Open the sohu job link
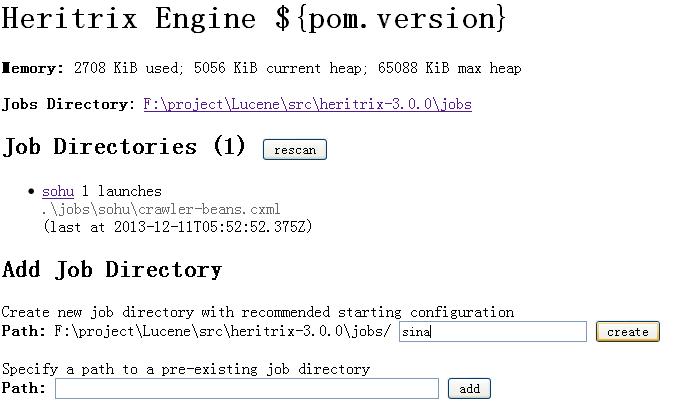 (58, 191)
